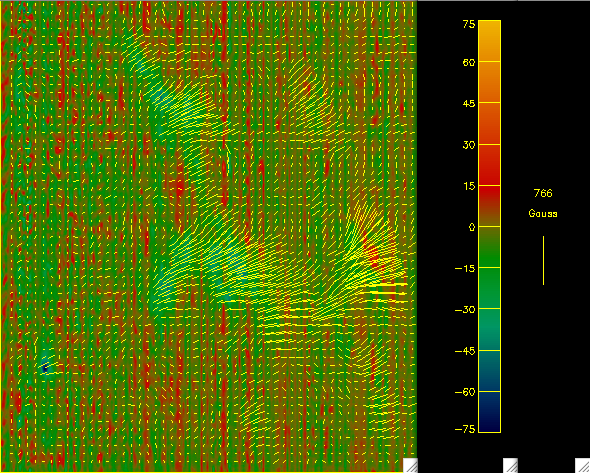Click the 75 tick label on the color bar
The image size is (590, 473).
click(x=469, y=24)
